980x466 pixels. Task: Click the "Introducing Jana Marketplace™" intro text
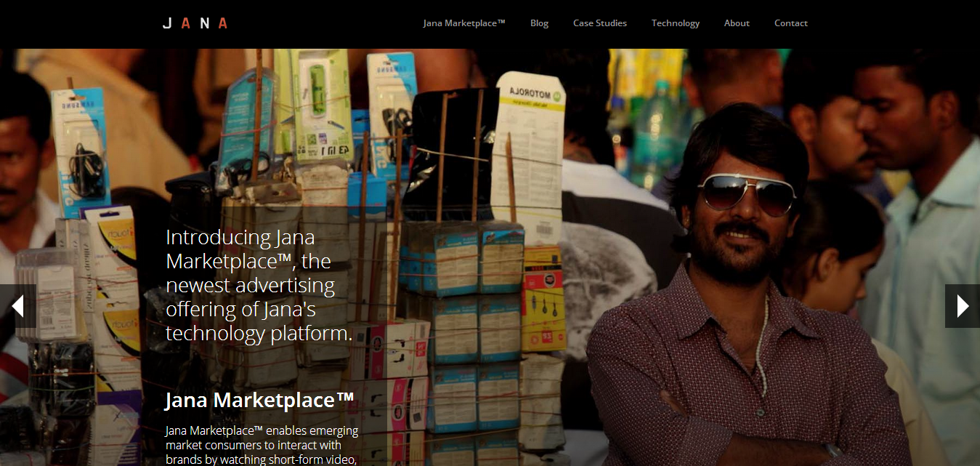click(x=259, y=285)
